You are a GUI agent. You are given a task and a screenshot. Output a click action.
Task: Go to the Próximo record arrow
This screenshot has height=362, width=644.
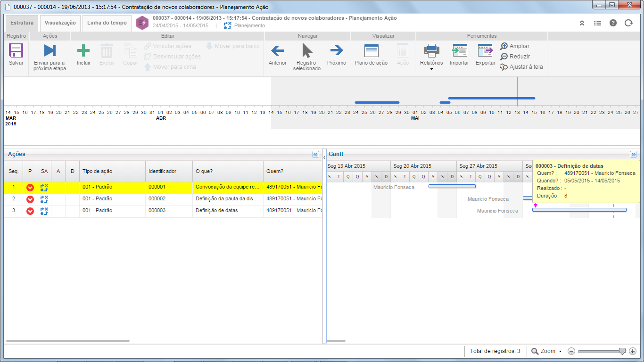coord(337,50)
